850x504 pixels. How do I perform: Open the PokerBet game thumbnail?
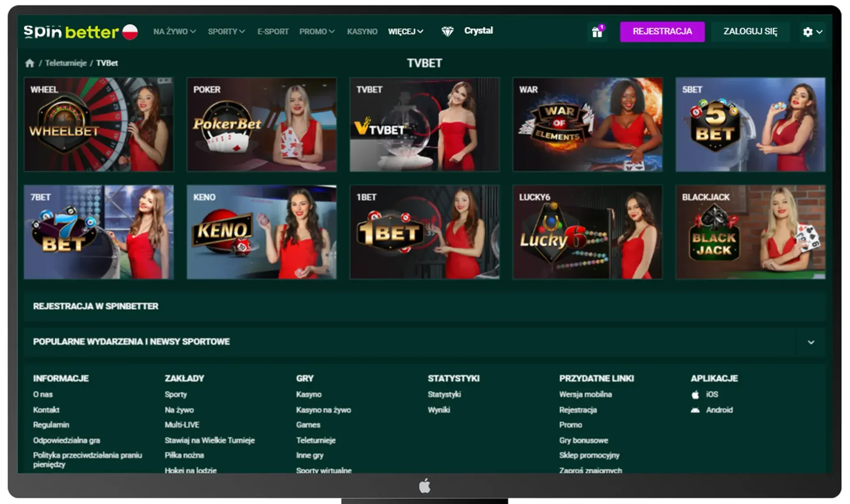pos(262,124)
